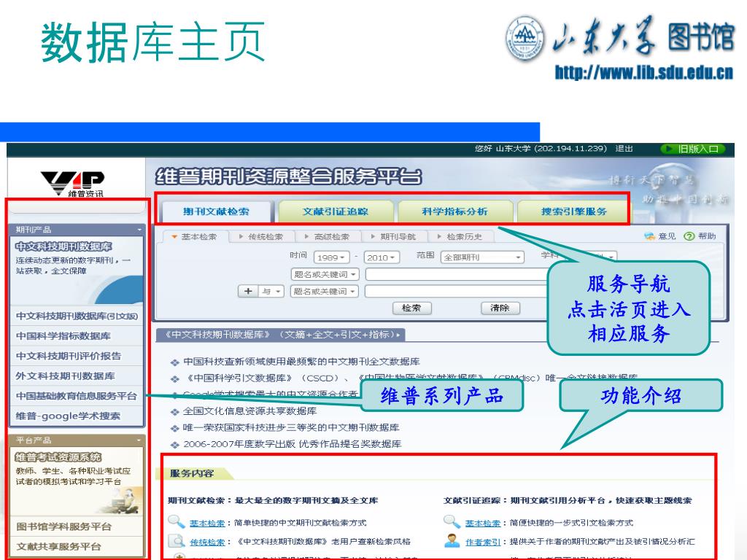Open 中文科技期刊数据库(引文版) sidebar item
747x560 pixels.
77,316
